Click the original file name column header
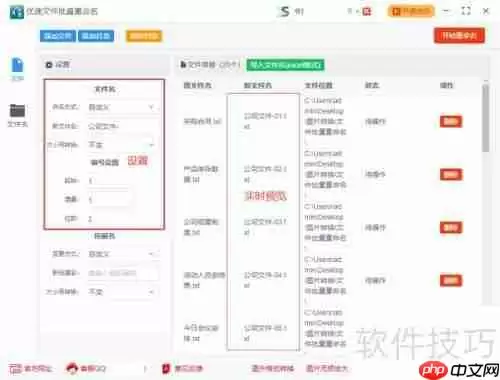This screenshot has height=380, width=500. 197,85
